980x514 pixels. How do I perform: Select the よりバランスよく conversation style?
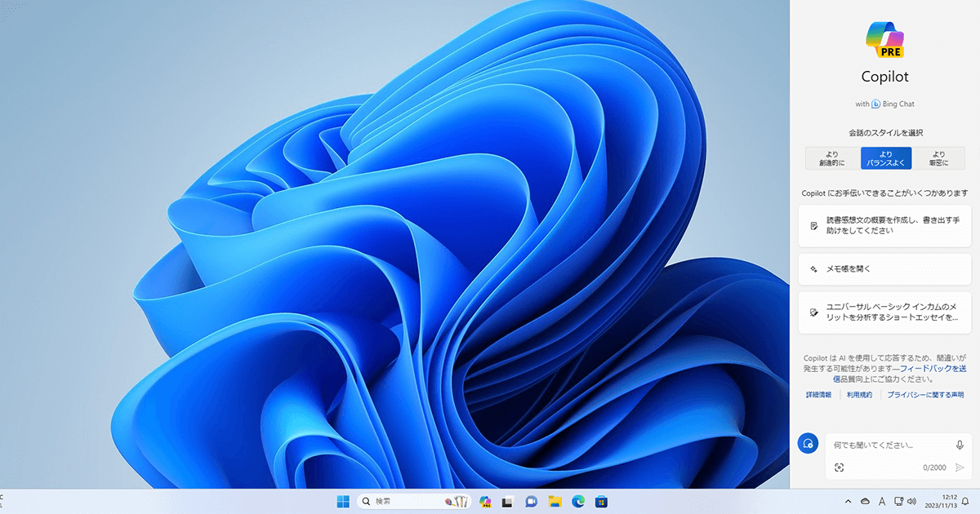click(886, 158)
